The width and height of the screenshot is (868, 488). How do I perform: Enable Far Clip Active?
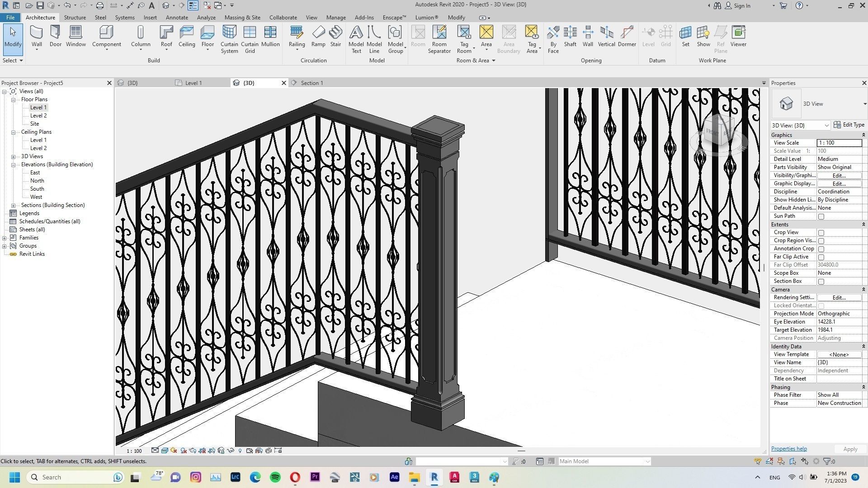821,257
